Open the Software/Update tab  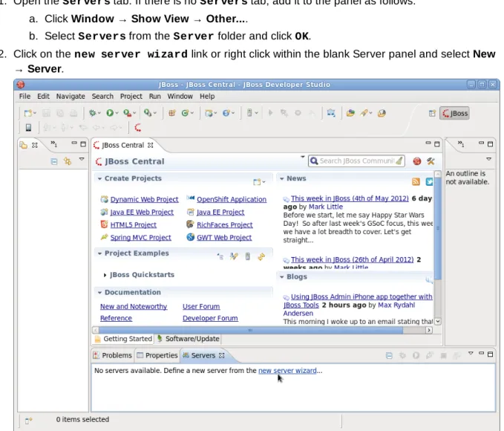pyautogui.click(x=188, y=339)
